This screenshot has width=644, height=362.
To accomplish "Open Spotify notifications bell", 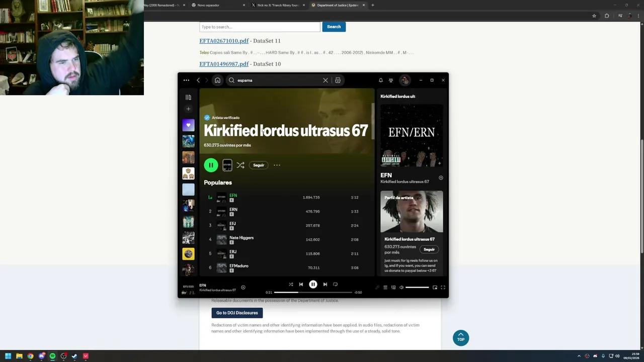I will 381,80.
